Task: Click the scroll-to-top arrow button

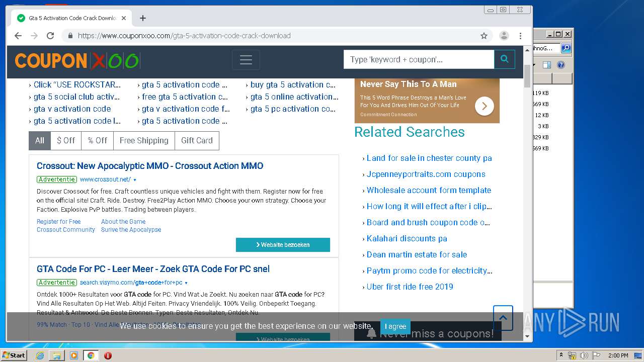Action: [x=503, y=318]
